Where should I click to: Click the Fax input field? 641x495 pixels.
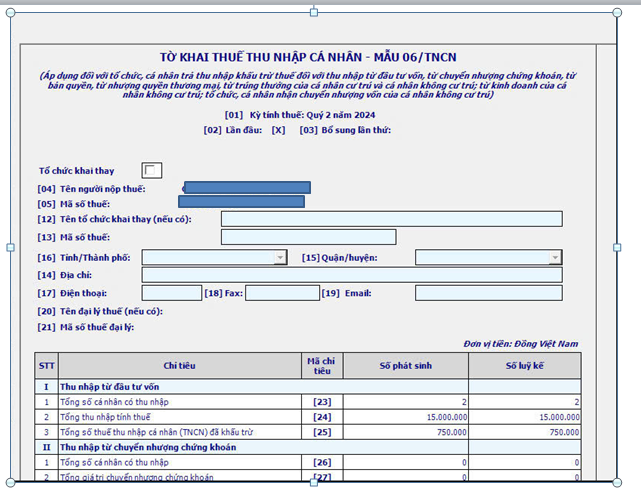pyautogui.click(x=281, y=293)
